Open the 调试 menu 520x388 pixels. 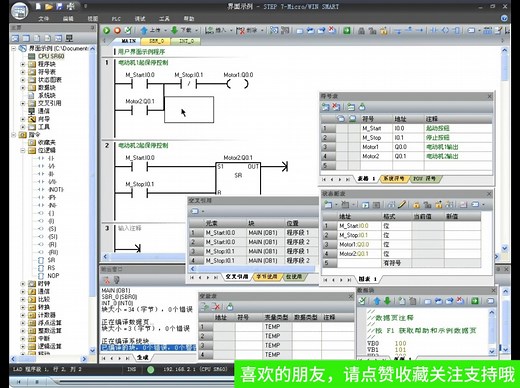tap(140, 19)
